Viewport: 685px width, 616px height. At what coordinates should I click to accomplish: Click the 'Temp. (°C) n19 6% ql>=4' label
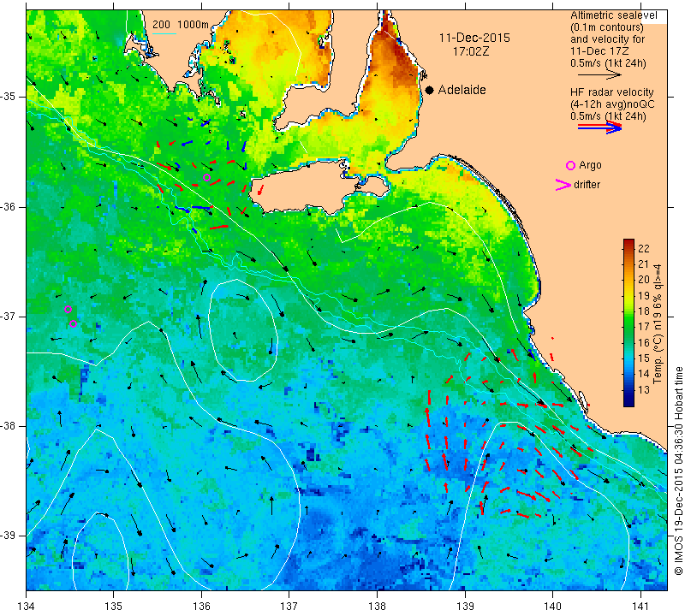(x=658, y=323)
